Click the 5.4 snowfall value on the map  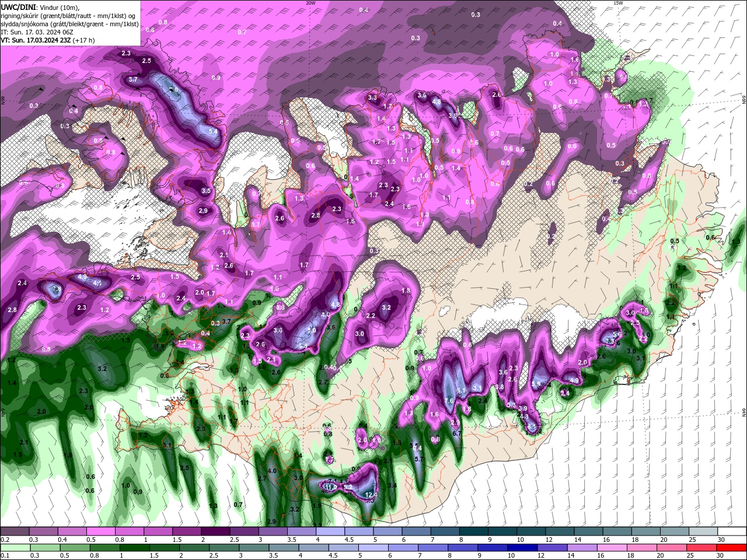[x=213, y=131]
